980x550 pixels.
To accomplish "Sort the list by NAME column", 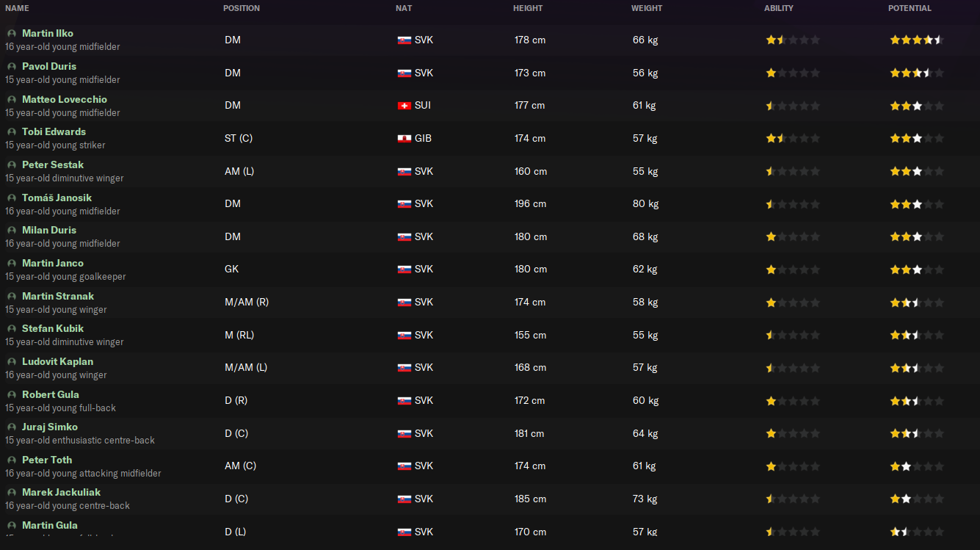I will (x=17, y=9).
